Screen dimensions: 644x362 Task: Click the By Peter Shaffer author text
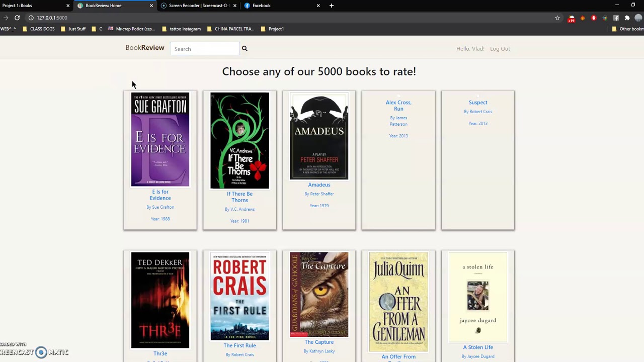click(319, 194)
